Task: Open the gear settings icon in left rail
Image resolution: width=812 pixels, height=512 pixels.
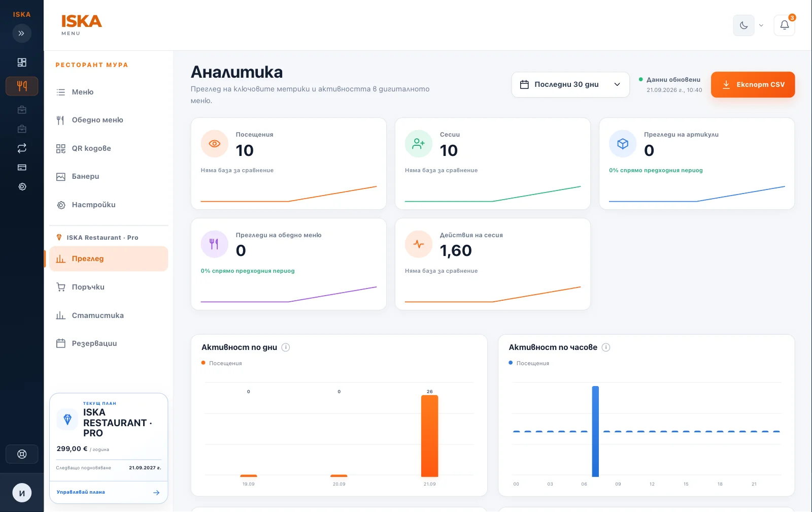Action: point(22,187)
